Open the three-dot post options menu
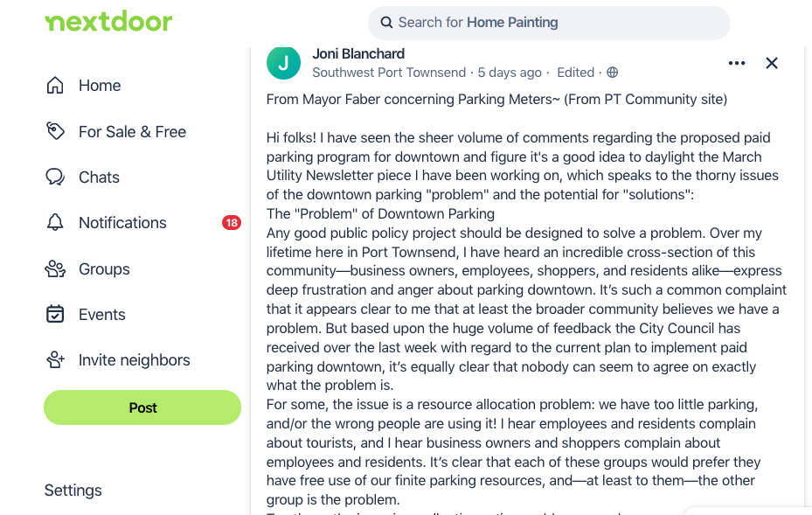The image size is (812, 515). pos(737,63)
